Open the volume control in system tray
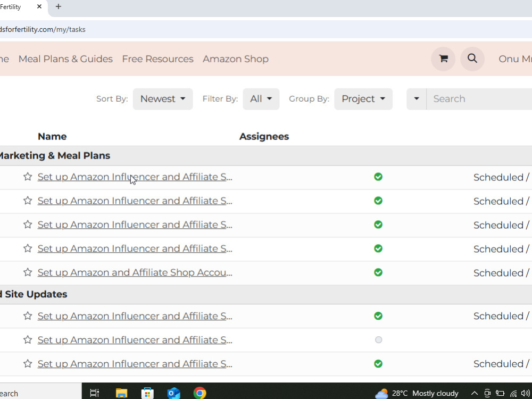This screenshot has height=399, width=532. click(525, 393)
